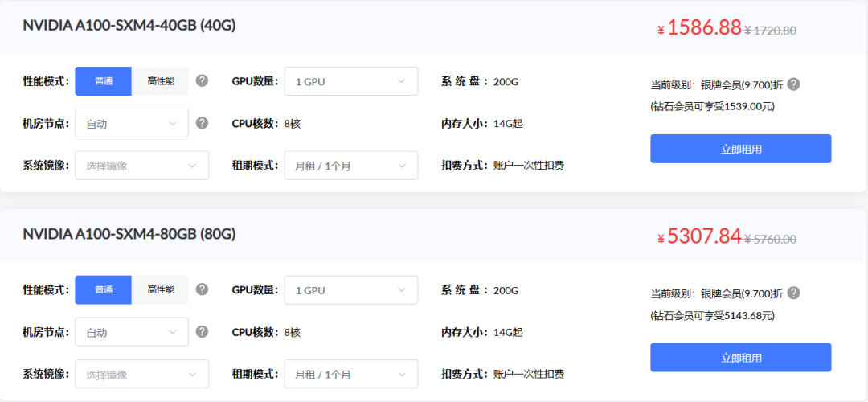The image size is (868, 402).
Task: Open 机房节点 dropdown in A100 80GB card
Action: [x=132, y=332]
